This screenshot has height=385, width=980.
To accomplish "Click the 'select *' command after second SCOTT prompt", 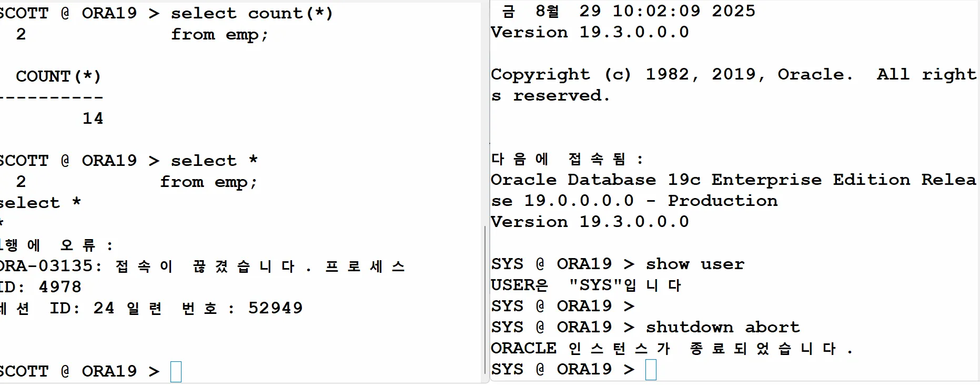I will coord(214,161).
